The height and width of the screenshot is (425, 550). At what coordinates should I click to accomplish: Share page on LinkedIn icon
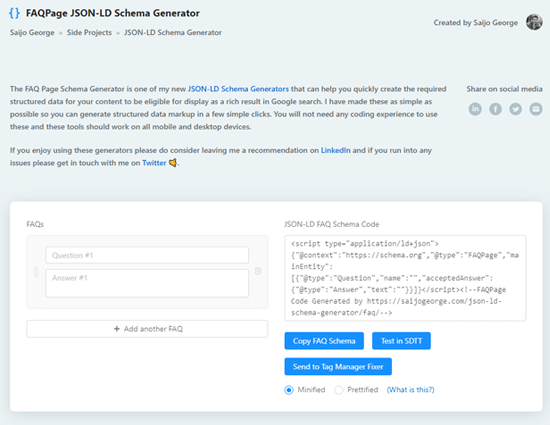point(475,109)
